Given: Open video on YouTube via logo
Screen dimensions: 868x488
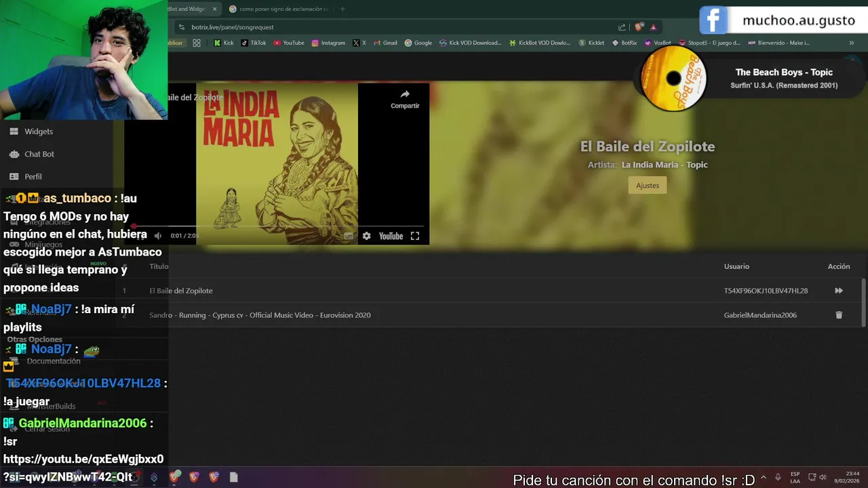Looking at the screenshot, I should [x=391, y=236].
